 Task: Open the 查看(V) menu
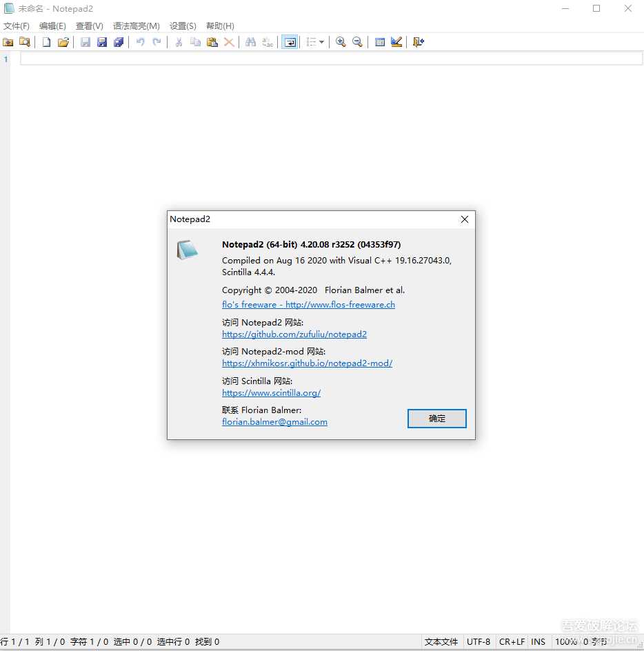tap(89, 26)
